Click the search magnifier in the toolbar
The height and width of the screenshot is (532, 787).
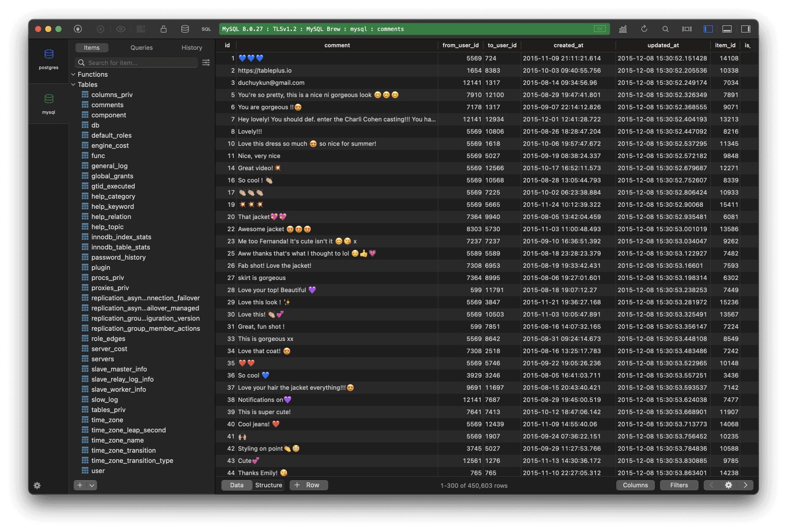point(666,29)
